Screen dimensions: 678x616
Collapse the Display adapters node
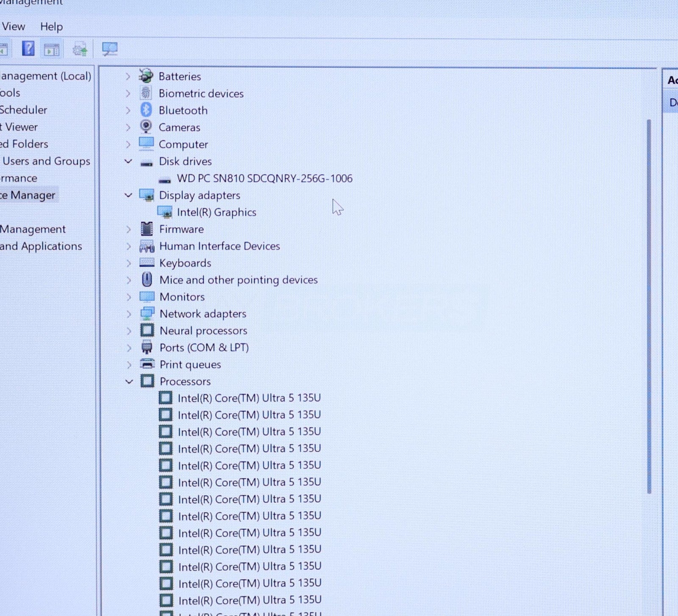coord(128,195)
